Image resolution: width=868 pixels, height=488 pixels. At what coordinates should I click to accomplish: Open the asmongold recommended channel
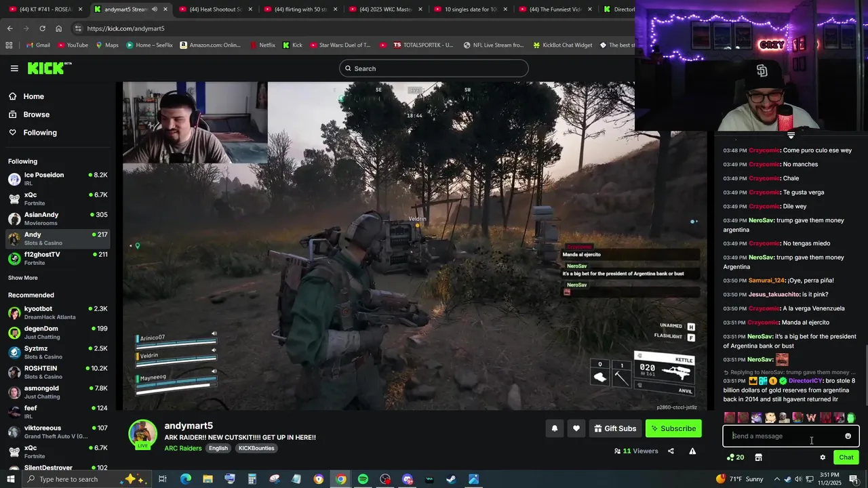(x=58, y=392)
